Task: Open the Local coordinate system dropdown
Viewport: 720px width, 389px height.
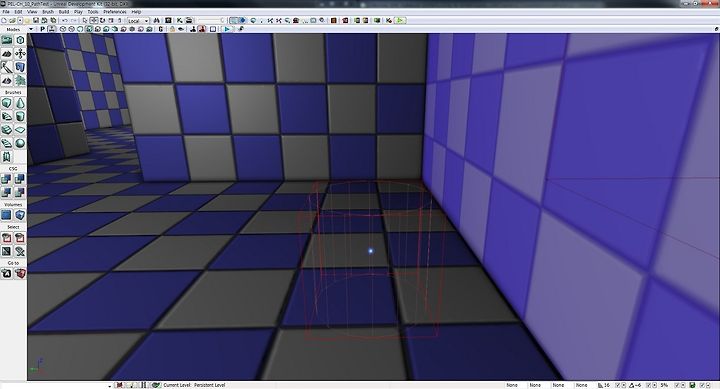Action: click(x=138, y=21)
